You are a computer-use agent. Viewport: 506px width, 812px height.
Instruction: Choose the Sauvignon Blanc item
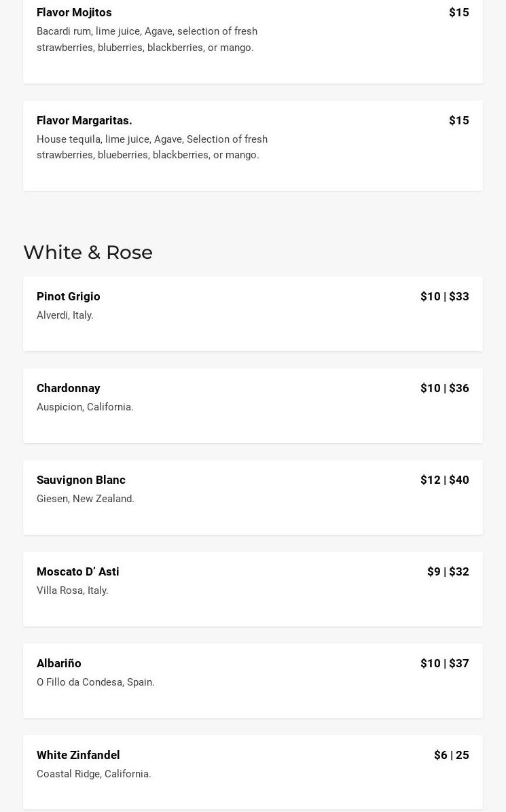tap(81, 480)
